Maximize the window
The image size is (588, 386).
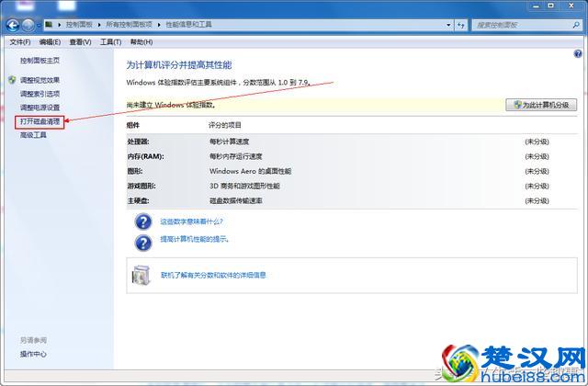pos(551,6)
